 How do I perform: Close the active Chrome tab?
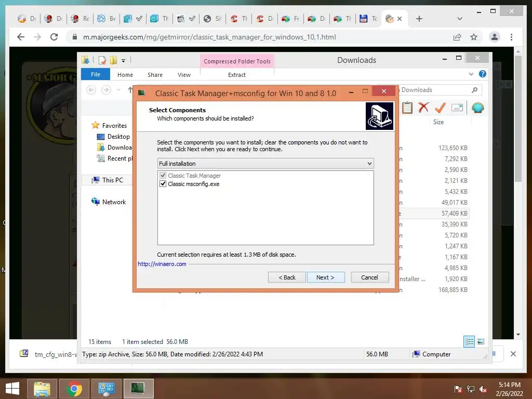[400, 19]
